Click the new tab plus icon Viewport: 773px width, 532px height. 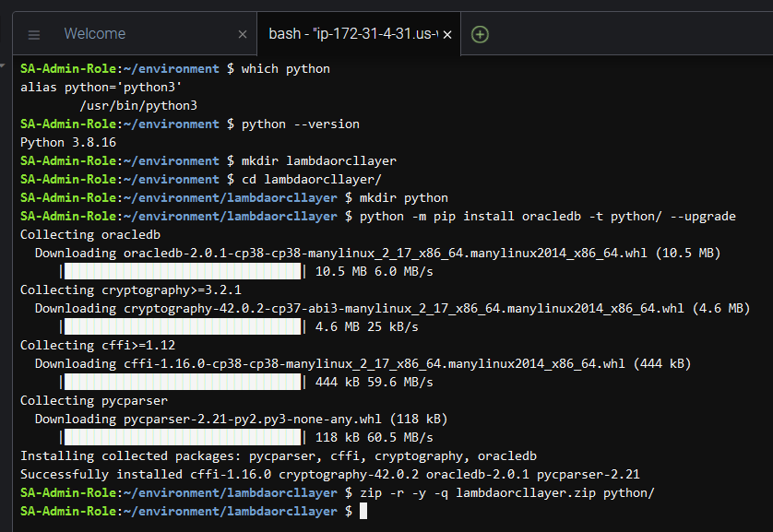(480, 34)
